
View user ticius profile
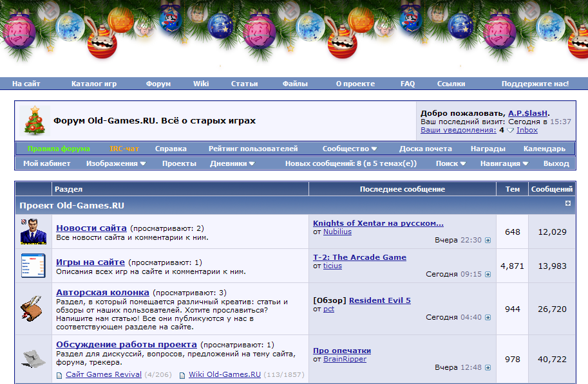(332, 266)
